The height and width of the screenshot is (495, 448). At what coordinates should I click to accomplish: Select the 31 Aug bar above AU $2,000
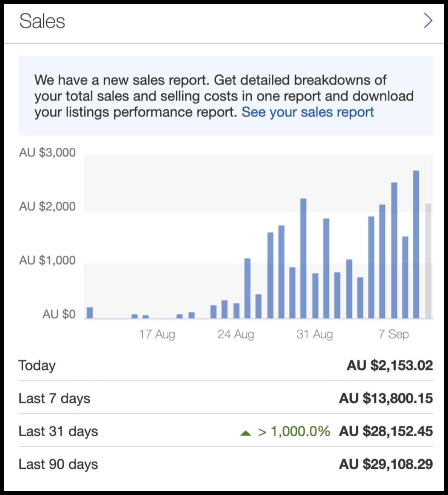point(303,258)
